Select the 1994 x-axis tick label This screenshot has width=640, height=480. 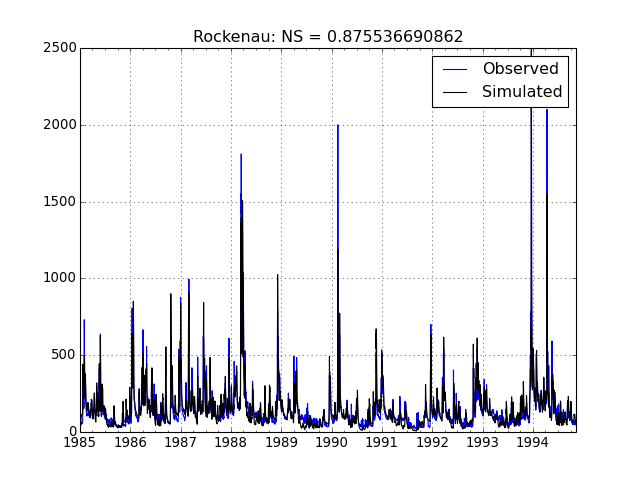click(x=533, y=442)
